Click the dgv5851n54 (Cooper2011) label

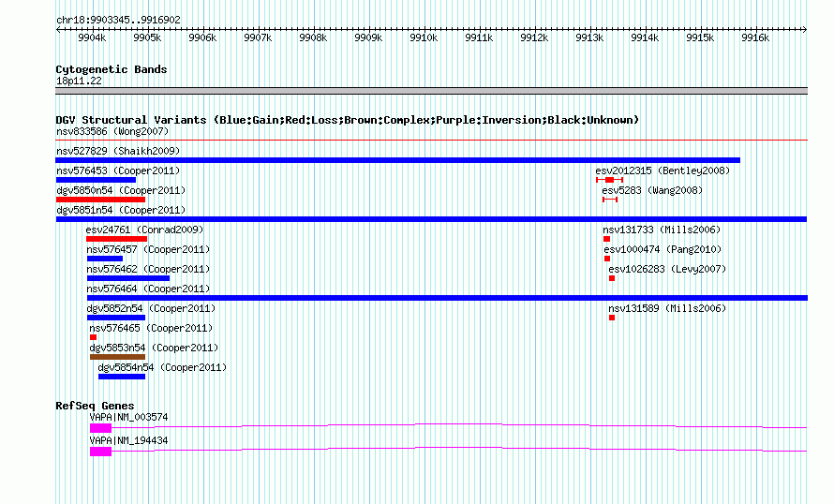(121, 210)
